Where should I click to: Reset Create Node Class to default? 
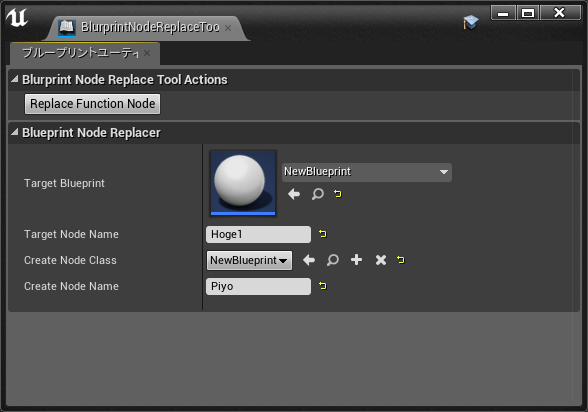coord(401,259)
